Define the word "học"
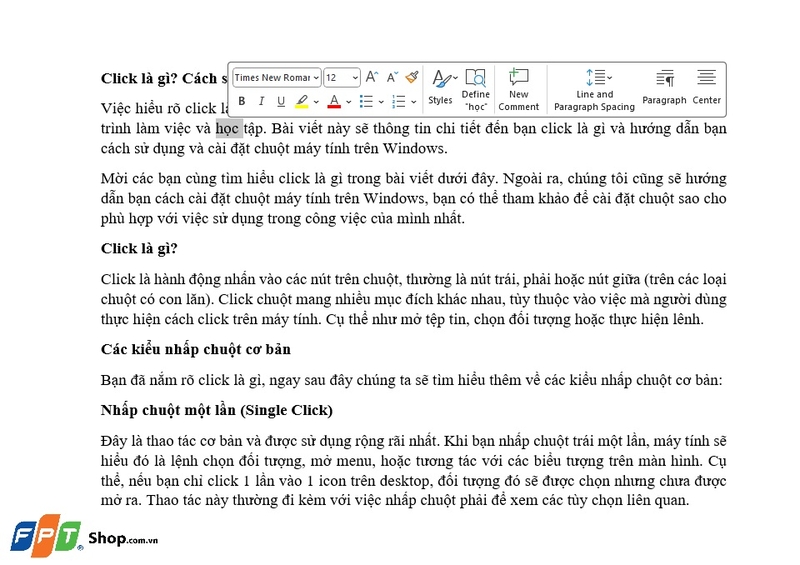 tap(476, 89)
